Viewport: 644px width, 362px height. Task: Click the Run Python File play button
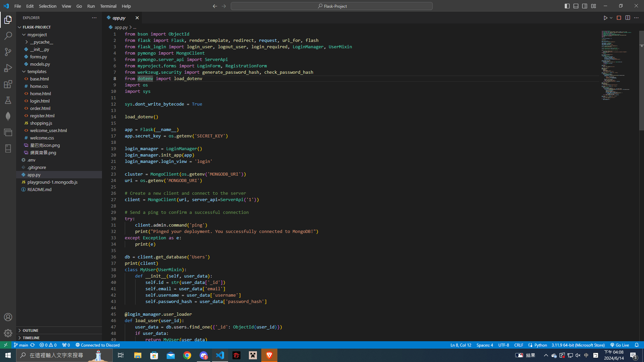click(605, 18)
